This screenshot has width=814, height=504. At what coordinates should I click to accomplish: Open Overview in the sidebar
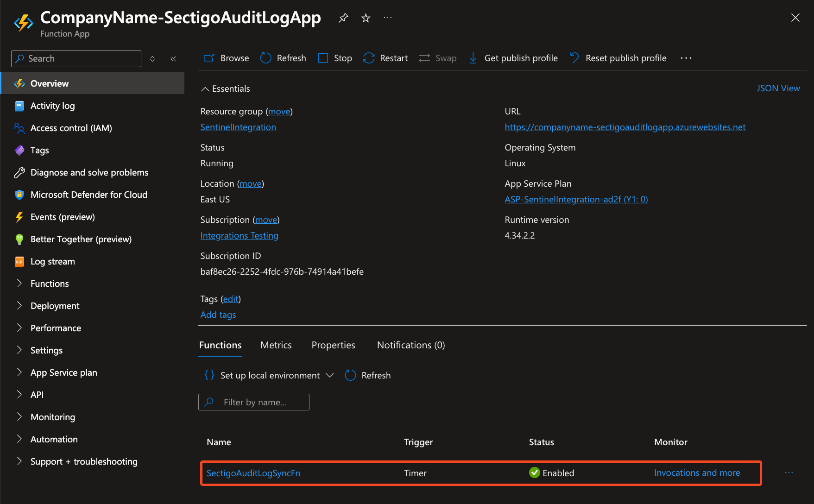92,83
